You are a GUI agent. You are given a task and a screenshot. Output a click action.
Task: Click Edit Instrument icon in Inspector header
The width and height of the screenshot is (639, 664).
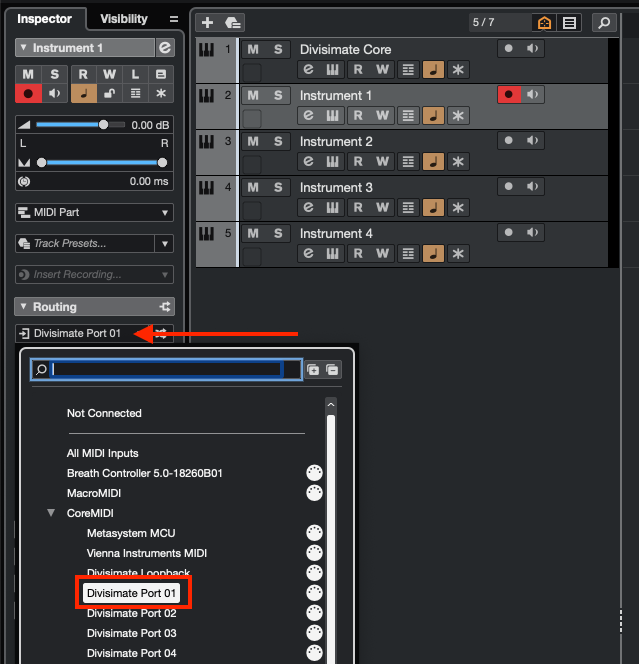165,48
